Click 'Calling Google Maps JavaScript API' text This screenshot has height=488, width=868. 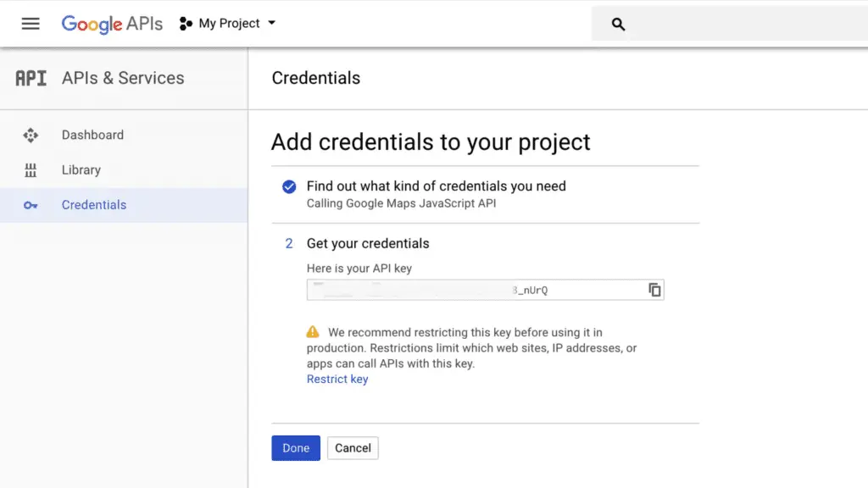[x=401, y=203]
